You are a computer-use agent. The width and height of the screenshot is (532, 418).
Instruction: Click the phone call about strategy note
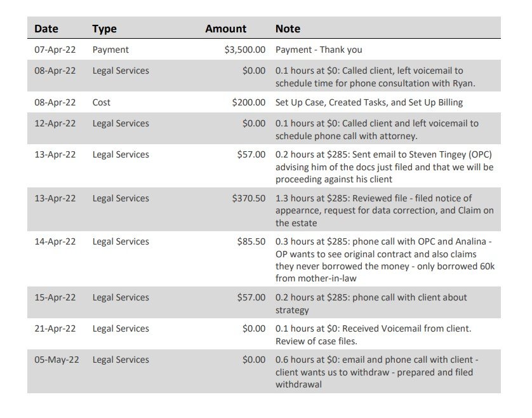371,304
